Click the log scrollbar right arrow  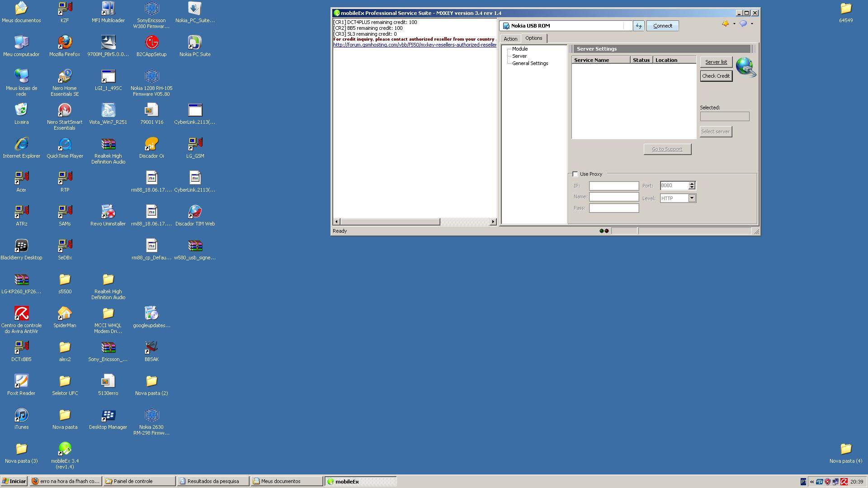pyautogui.click(x=493, y=222)
